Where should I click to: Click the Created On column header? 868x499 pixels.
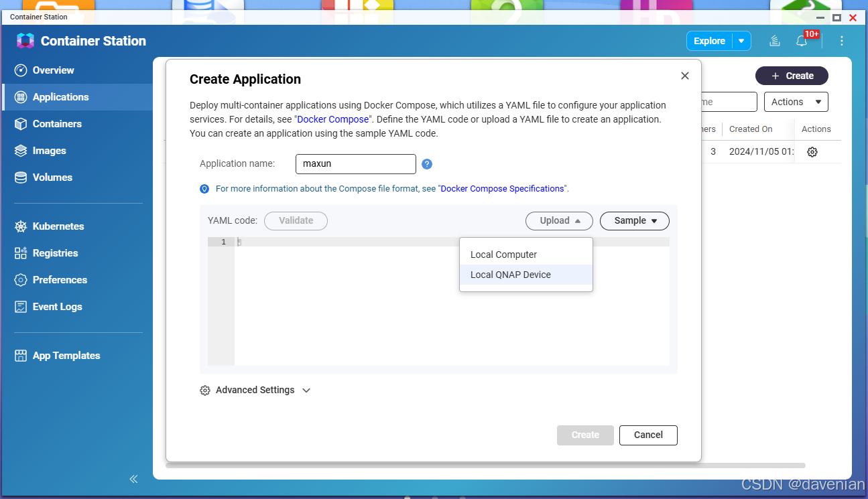(751, 129)
